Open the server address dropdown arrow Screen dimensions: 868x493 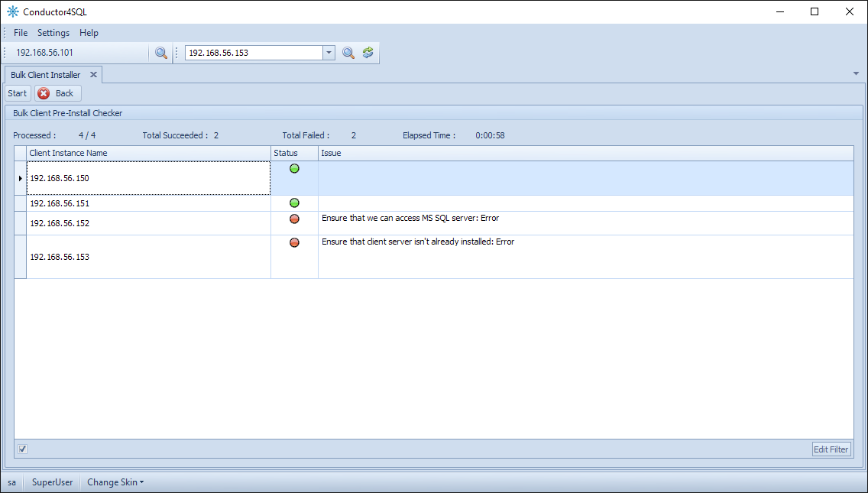click(x=329, y=53)
